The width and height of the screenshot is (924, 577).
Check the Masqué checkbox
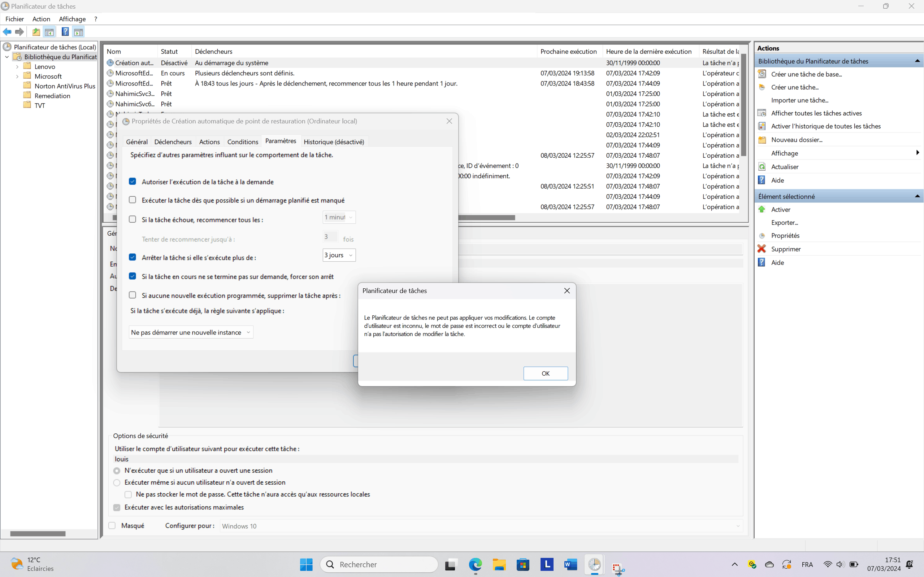click(112, 525)
